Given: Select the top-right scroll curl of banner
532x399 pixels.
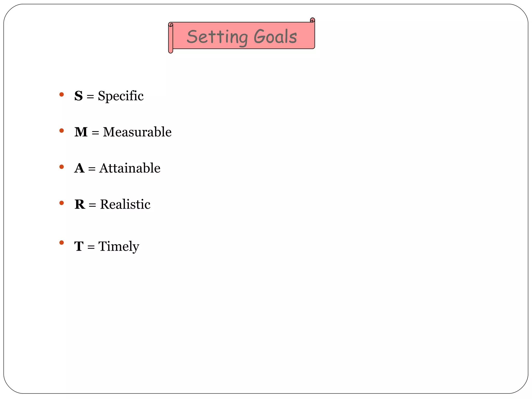Looking at the screenshot, I should click(312, 20).
